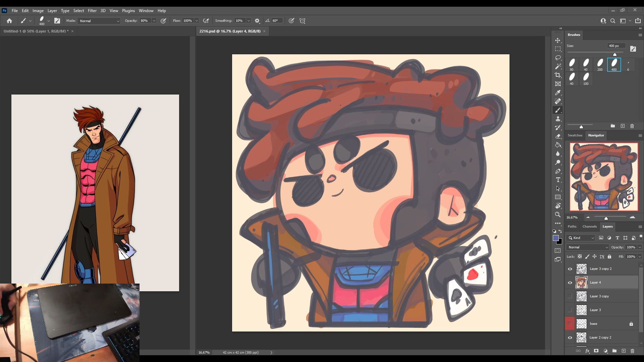Select the Eraser tool
The height and width of the screenshot is (362, 644).
coord(558,136)
